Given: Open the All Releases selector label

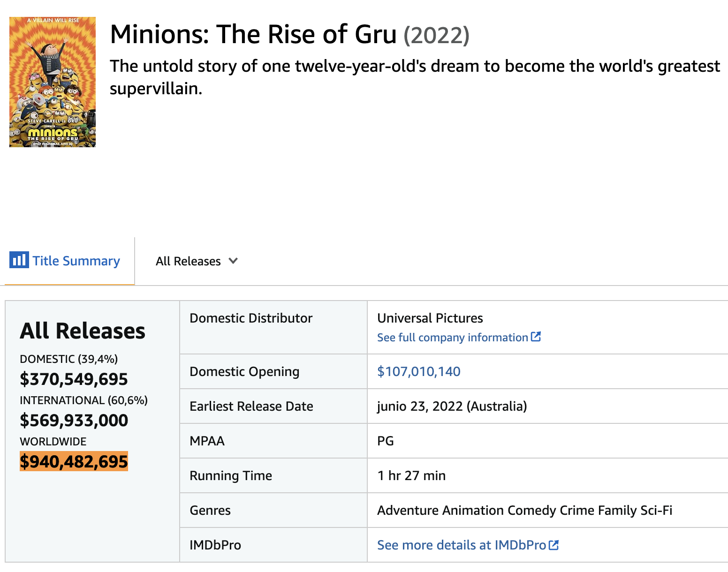Looking at the screenshot, I should (188, 261).
